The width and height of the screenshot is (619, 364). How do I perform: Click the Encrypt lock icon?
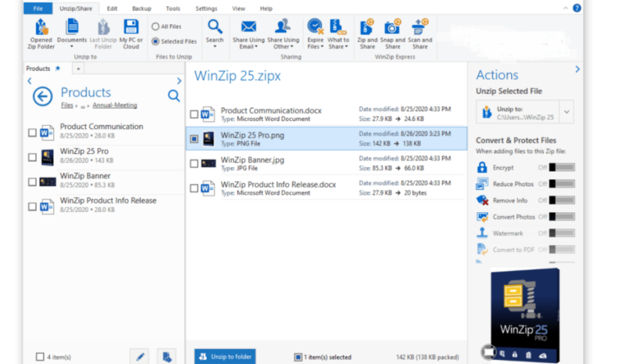click(x=482, y=167)
